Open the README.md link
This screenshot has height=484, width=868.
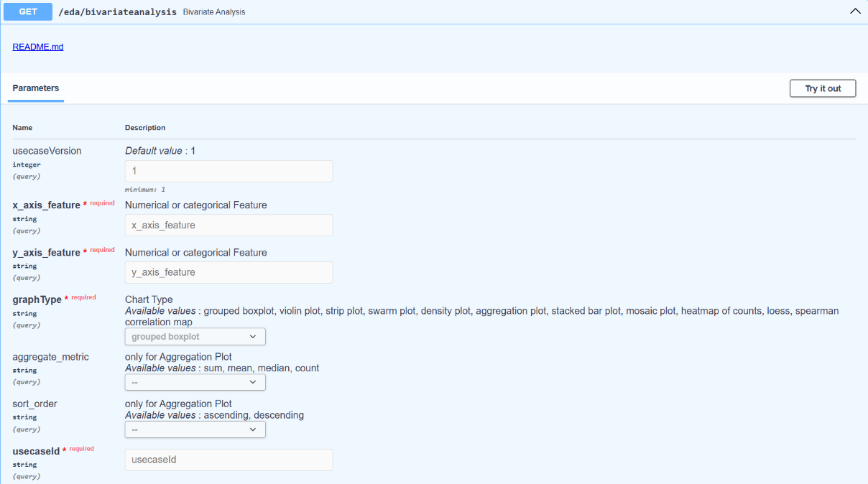(x=37, y=46)
